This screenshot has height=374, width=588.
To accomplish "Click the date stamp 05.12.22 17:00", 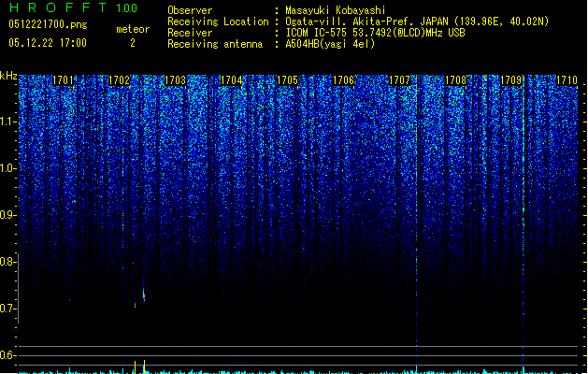I will pyautogui.click(x=48, y=43).
